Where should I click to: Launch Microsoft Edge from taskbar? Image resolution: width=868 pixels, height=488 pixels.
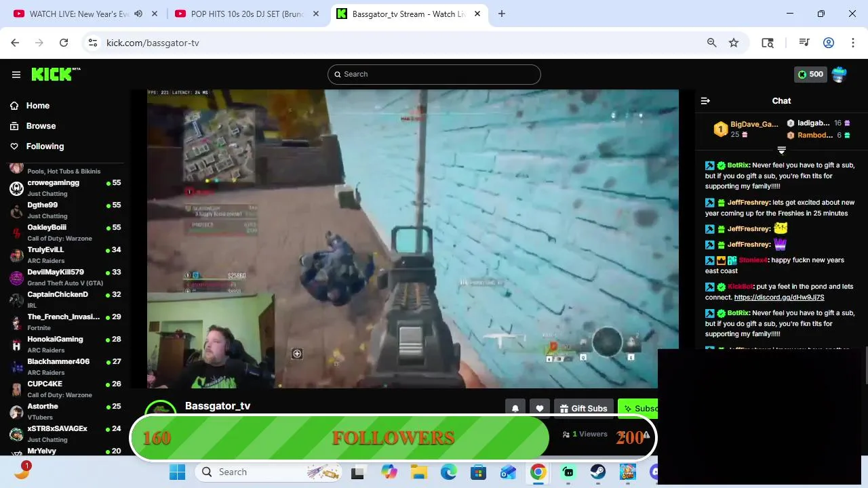point(448,472)
